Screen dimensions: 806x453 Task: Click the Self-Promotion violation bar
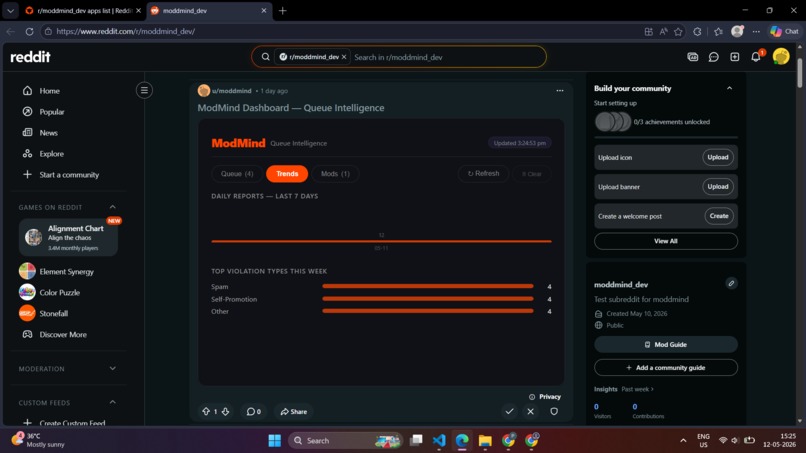click(x=428, y=299)
